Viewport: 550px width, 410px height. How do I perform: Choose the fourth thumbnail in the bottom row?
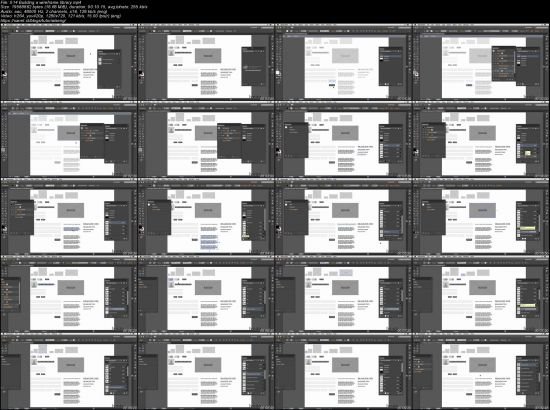tap(481, 371)
